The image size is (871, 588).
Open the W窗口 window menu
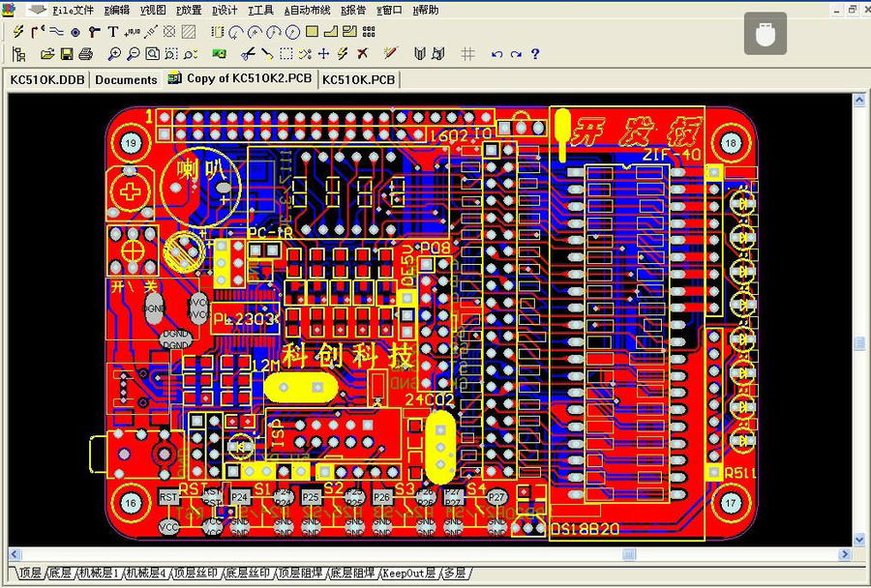(x=389, y=10)
